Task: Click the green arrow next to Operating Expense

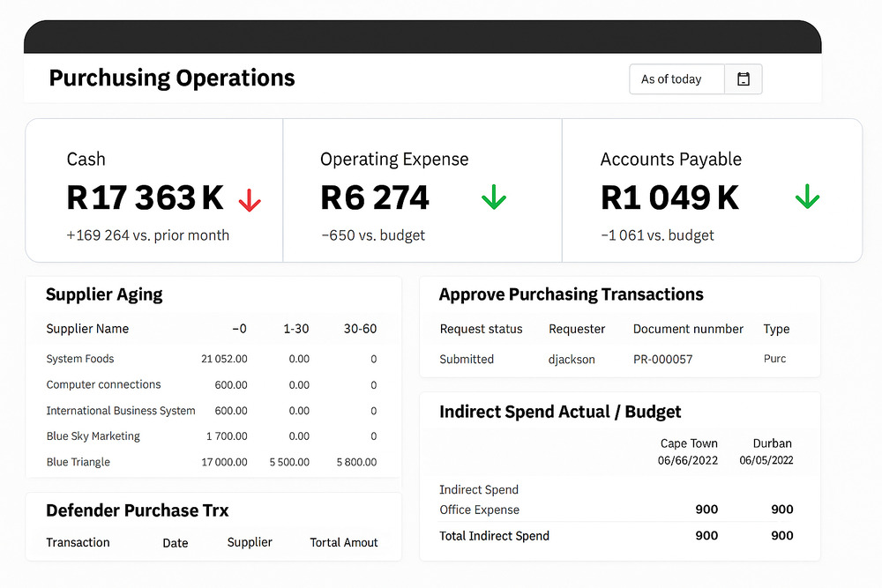Action: click(493, 197)
